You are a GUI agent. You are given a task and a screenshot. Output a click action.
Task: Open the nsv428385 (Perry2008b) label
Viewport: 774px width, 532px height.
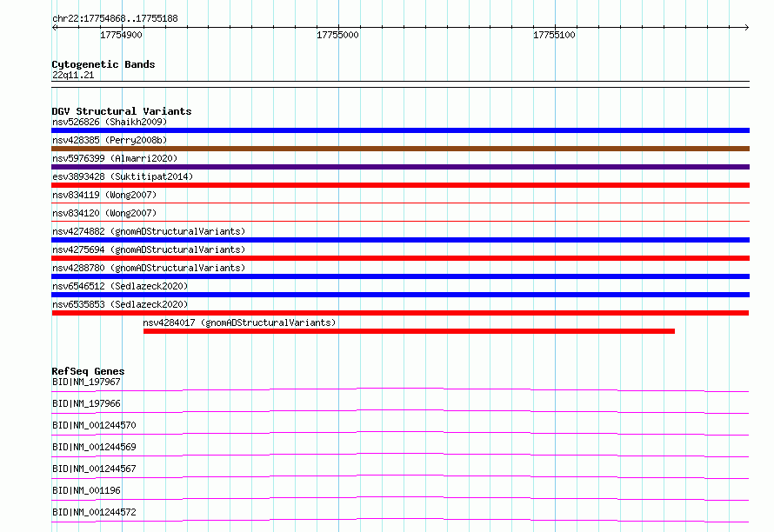(110, 140)
